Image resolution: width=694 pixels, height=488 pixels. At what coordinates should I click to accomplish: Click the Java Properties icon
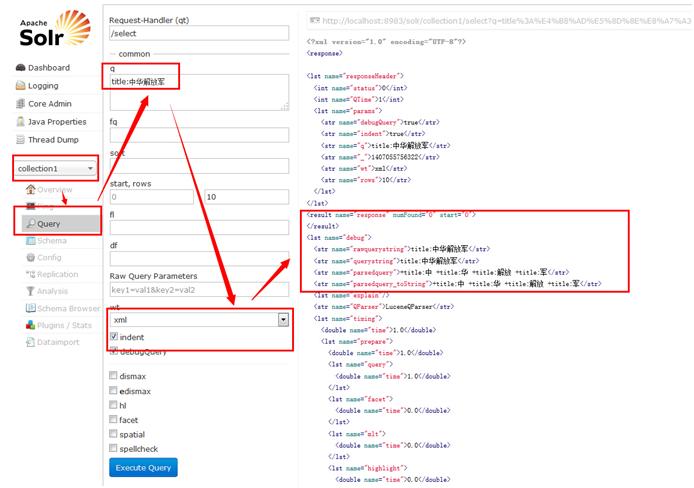[x=20, y=122]
